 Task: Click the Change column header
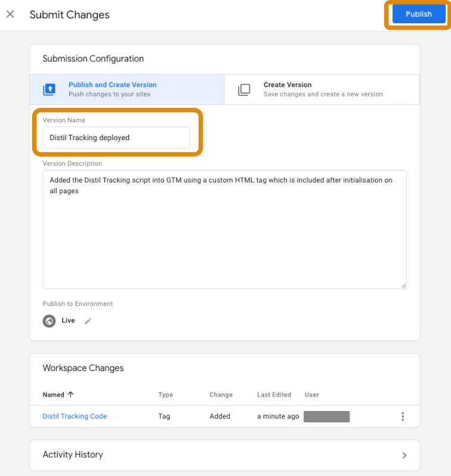221,395
